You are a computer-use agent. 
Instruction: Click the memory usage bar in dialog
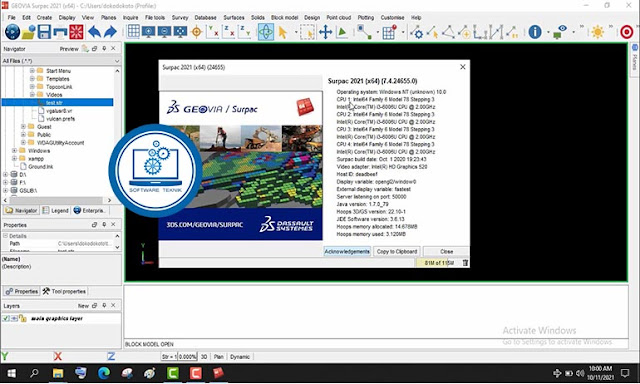point(439,263)
